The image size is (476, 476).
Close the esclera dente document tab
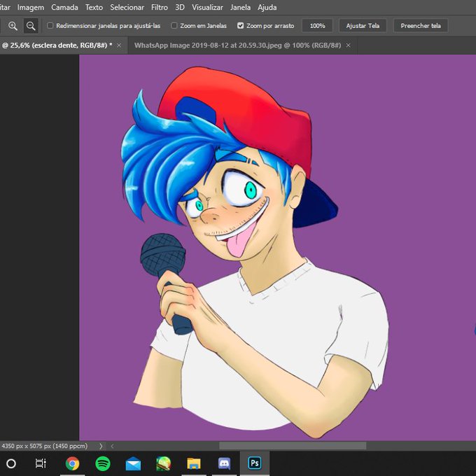pyautogui.click(x=119, y=45)
